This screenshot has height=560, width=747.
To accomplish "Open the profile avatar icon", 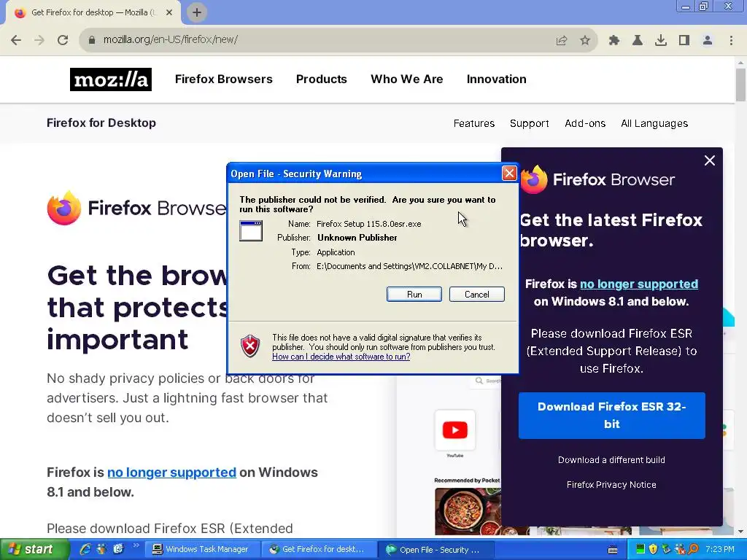I will pos(708,41).
